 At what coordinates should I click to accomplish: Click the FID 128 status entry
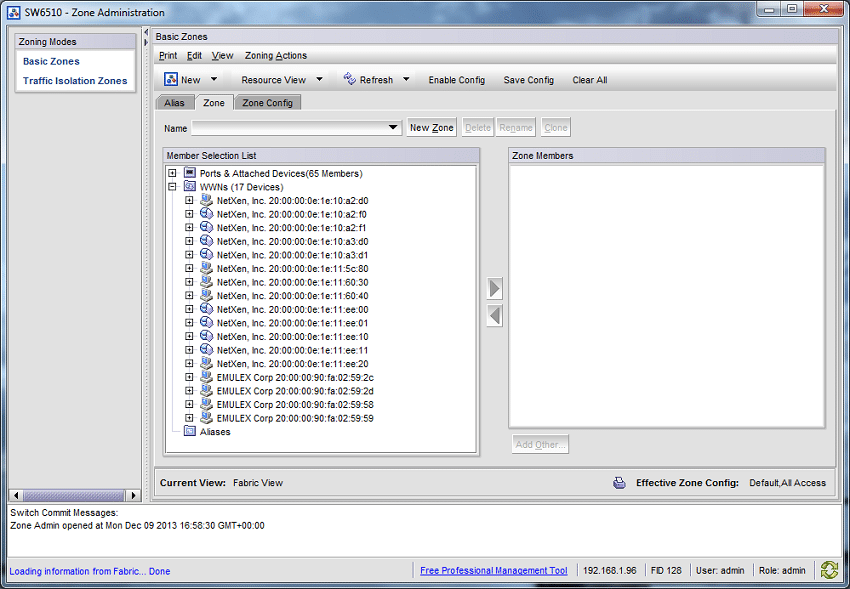tap(666, 570)
